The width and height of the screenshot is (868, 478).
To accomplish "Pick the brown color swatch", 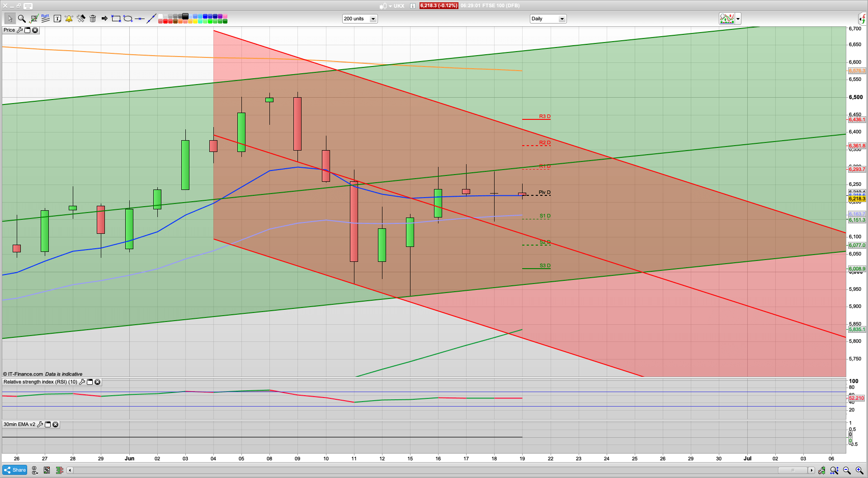I will point(175,21).
